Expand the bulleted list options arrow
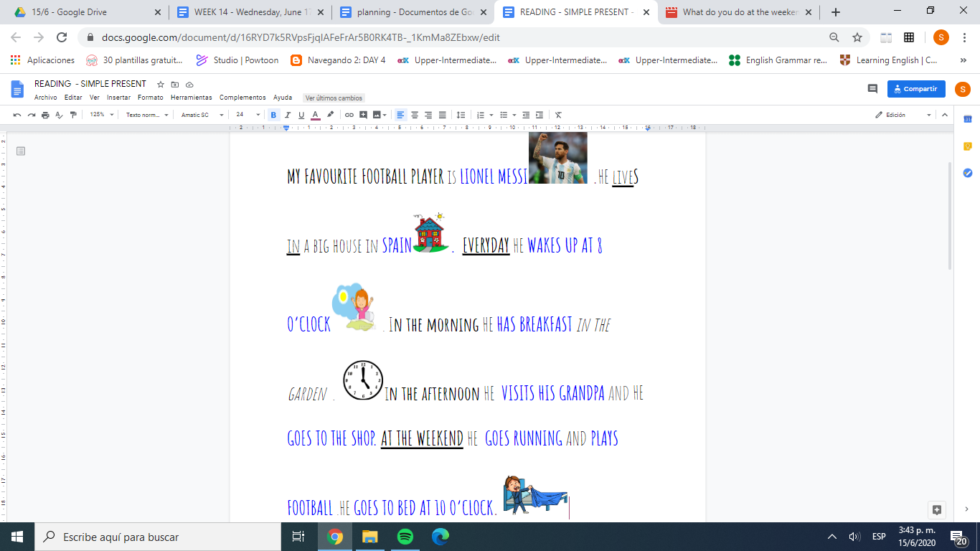The width and height of the screenshot is (980, 551). [x=514, y=115]
